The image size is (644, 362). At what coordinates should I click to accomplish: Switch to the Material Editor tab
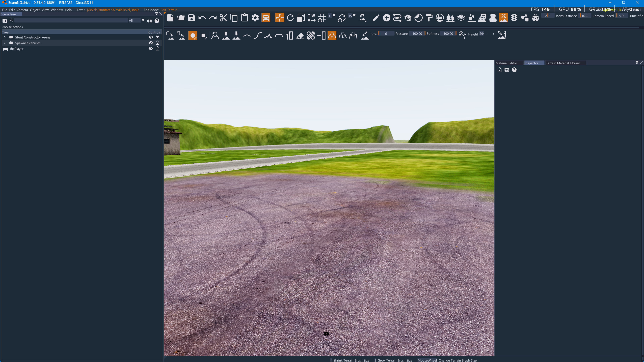[x=506, y=63]
